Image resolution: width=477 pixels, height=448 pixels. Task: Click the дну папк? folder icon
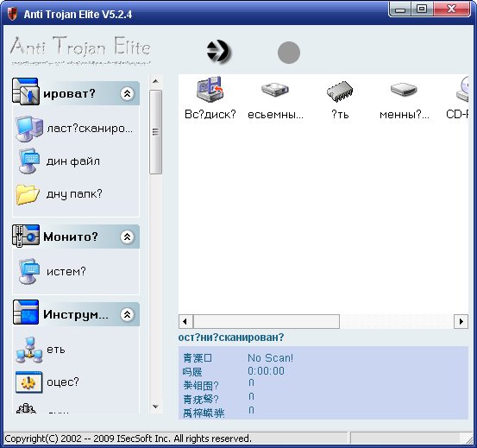pyautogui.click(x=28, y=194)
